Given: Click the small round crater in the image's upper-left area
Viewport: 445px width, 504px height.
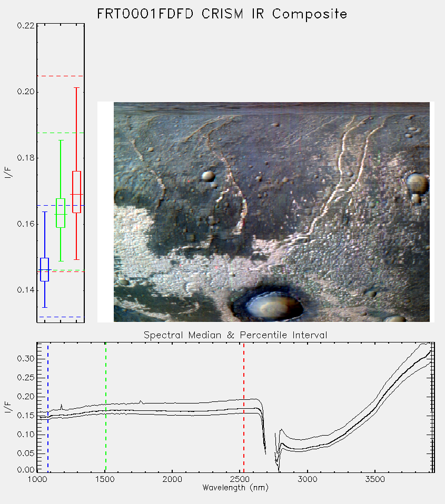Looking at the screenshot, I should (208, 176).
